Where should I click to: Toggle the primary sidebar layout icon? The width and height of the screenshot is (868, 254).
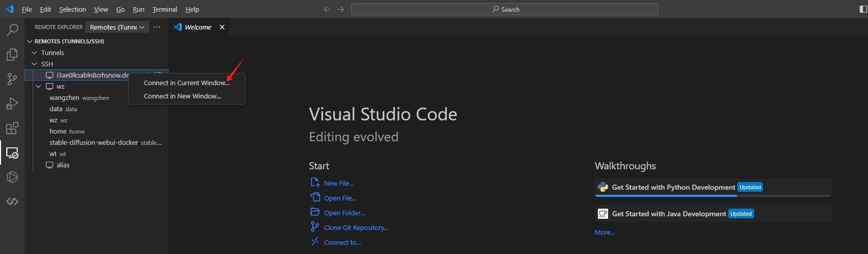tap(863, 9)
